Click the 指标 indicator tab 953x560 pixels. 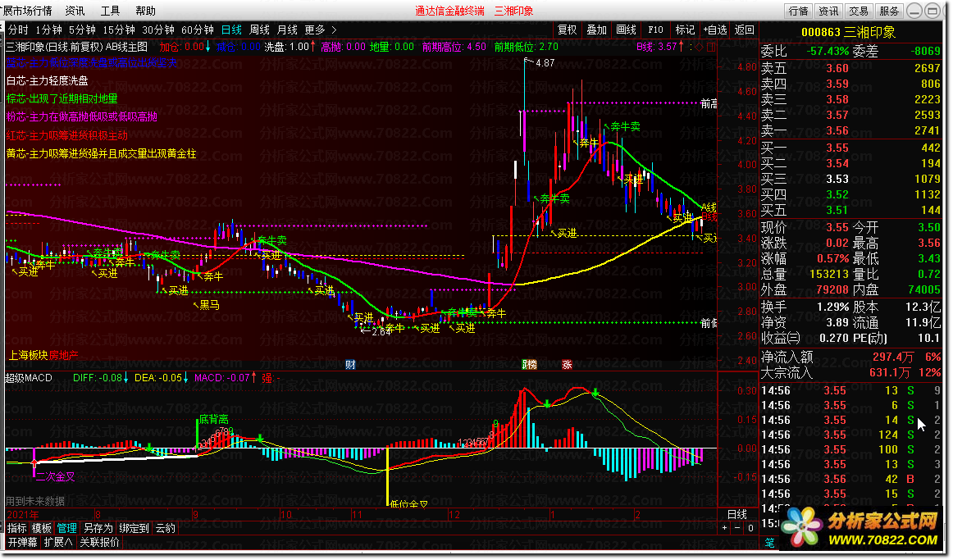17,528
